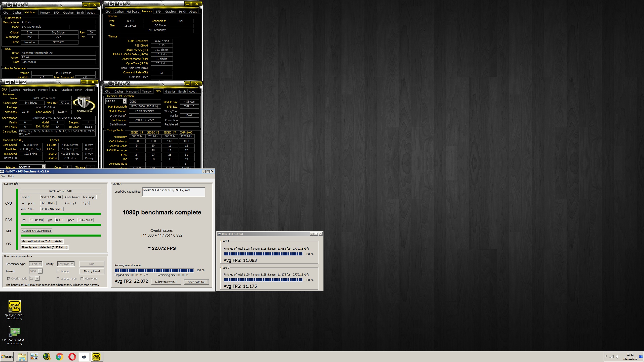Toggle the Monitoring checkbox
This screenshot has width=644, height=362.
pos(82,279)
